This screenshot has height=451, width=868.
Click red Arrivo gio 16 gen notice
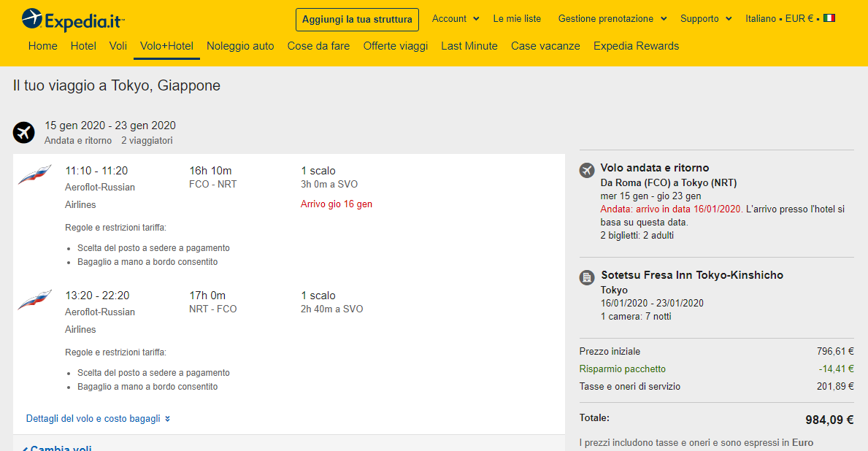[x=337, y=204]
